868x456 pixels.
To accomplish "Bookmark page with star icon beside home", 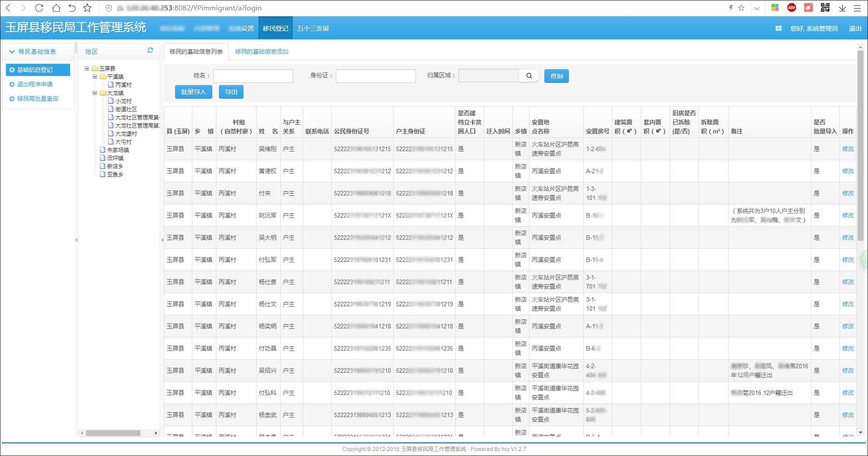I will coord(87,8).
